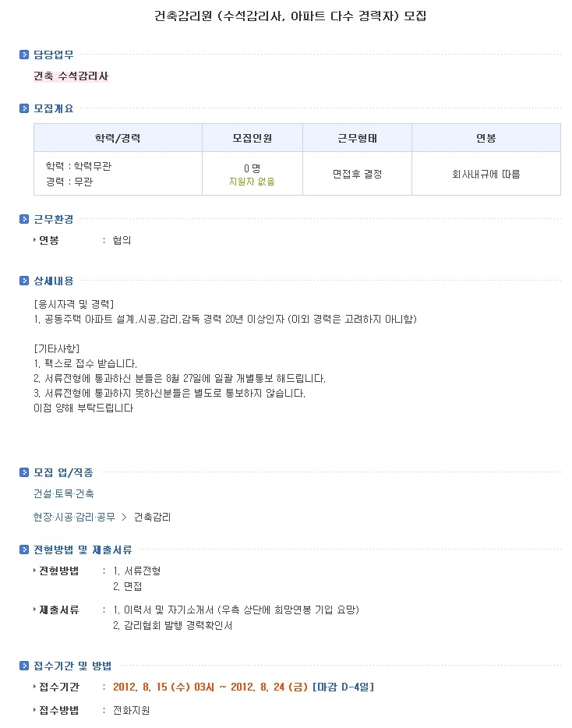Select the job posting title heading
Screen dimensions: 572x728
[x=290, y=16]
